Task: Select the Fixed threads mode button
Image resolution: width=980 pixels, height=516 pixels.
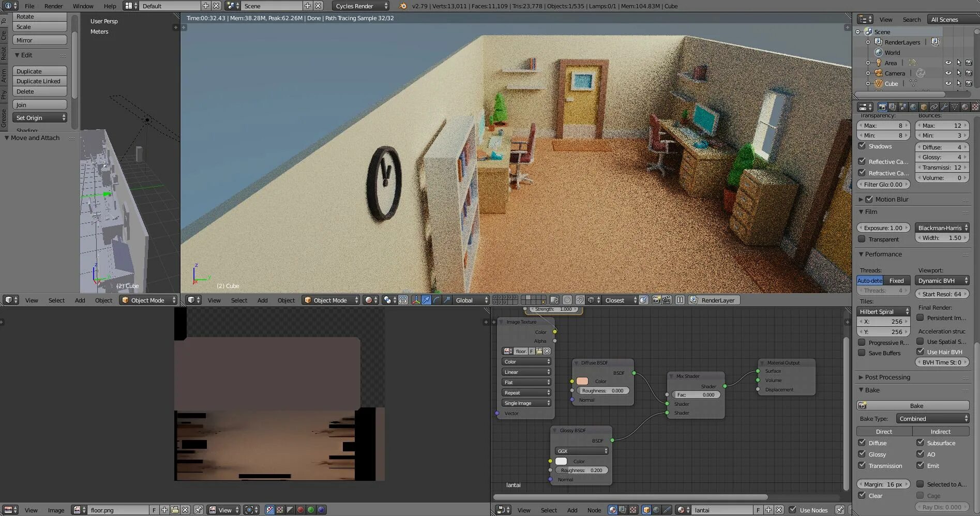Action: (897, 280)
